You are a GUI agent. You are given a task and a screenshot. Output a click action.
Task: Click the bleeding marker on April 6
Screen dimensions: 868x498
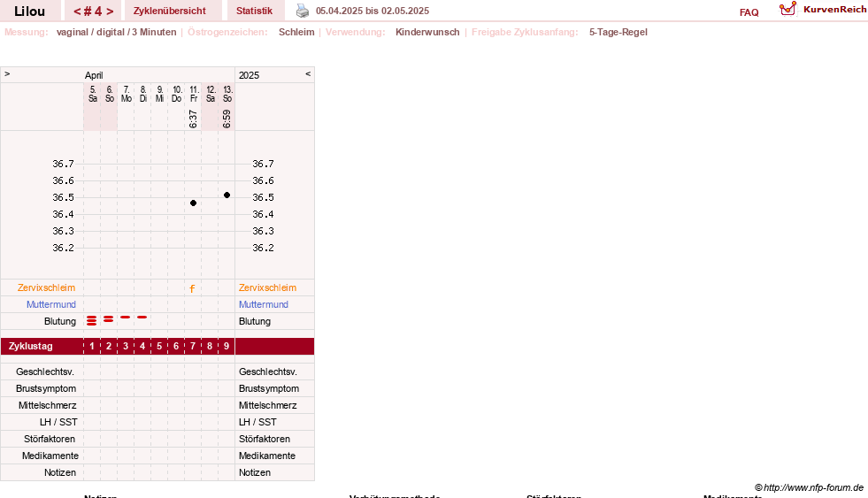point(109,319)
